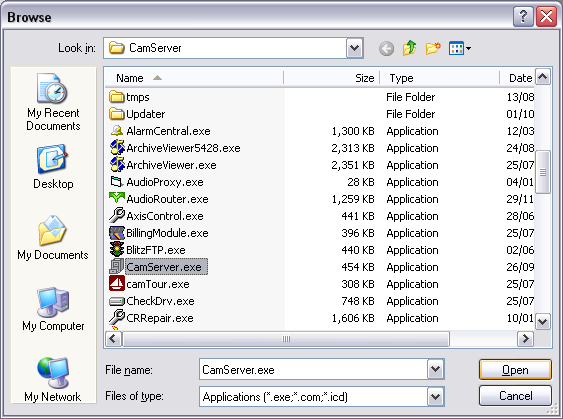This screenshot has width=563, height=419.
Task: Click the vertical scrollbar down arrow
Action: [x=542, y=321]
